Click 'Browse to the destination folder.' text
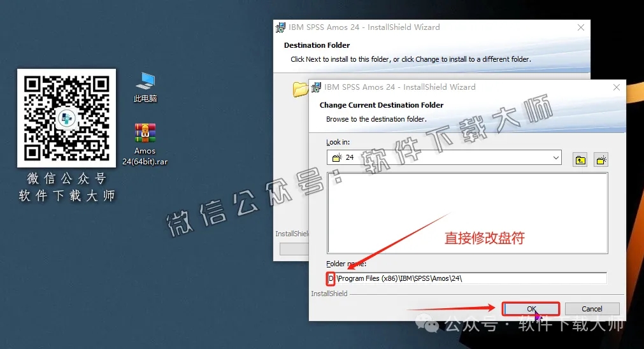This screenshot has height=349, width=644. click(x=376, y=119)
